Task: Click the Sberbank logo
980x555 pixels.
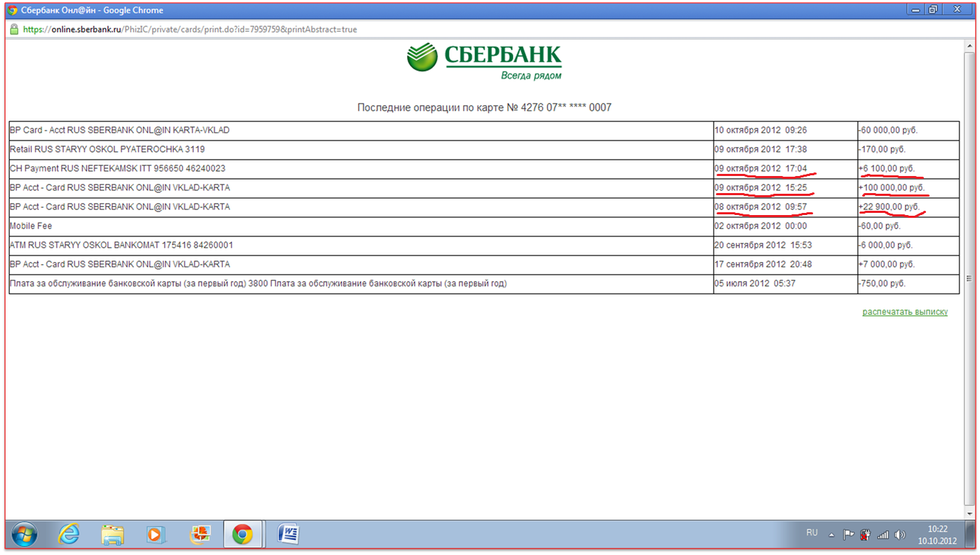Action: click(484, 60)
